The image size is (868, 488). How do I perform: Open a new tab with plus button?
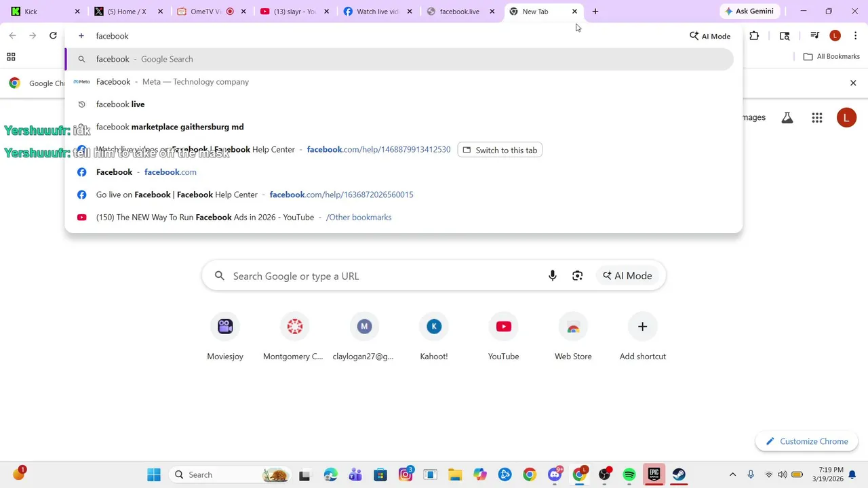click(x=595, y=12)
